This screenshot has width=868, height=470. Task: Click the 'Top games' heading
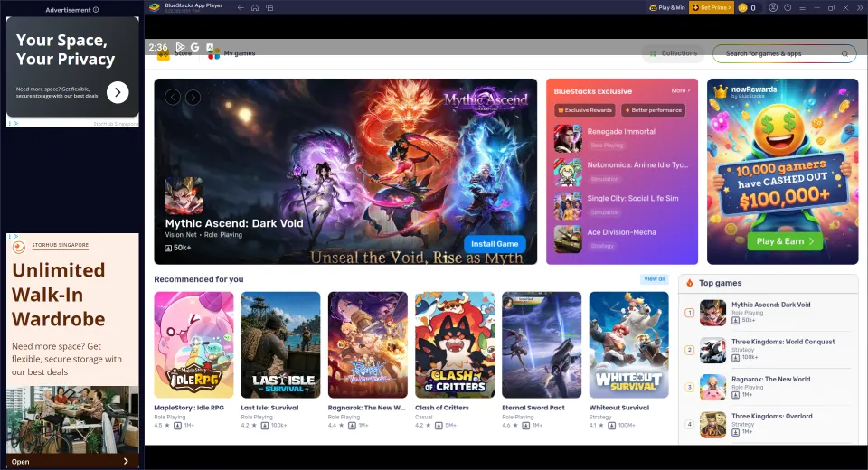pyautogui.click(x=720, y=283)
